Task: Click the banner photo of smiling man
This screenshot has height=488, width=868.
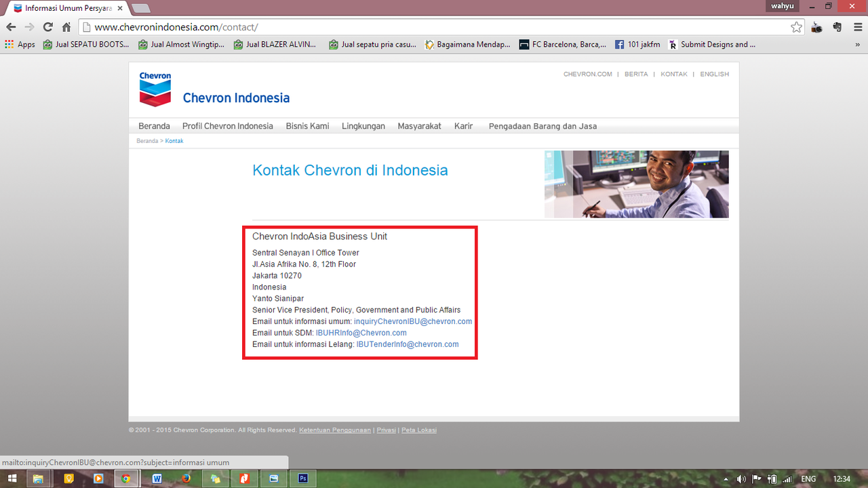Action: pyautogui.click(x=637, y=184)
